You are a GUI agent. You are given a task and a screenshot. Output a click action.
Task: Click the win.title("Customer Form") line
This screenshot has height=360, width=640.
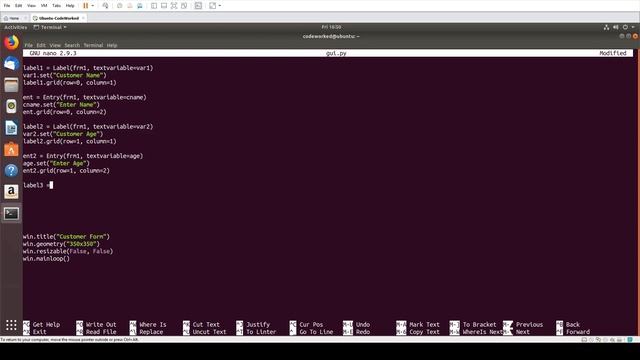66,237
